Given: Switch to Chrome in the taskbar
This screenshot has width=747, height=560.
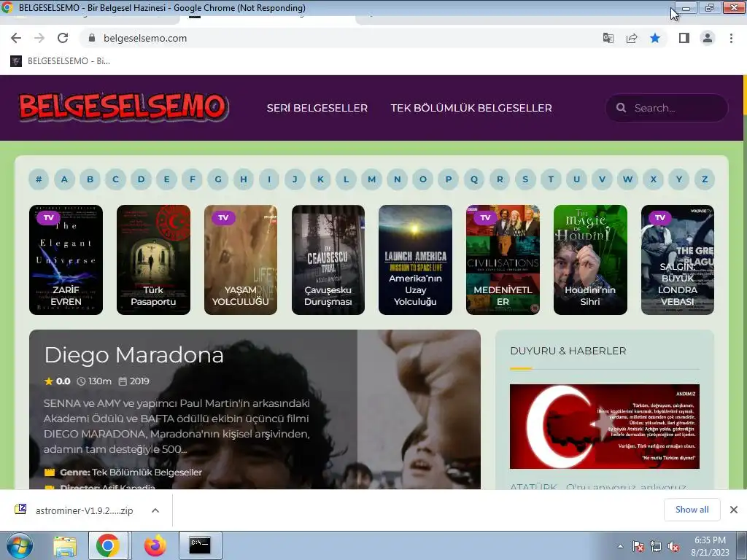Looking at the screenshot, I should pos(108,545).
